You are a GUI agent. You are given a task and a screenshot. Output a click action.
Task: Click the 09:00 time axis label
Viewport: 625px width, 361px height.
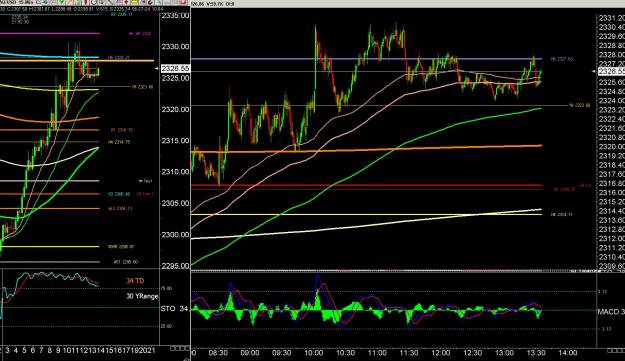point(250,353)
